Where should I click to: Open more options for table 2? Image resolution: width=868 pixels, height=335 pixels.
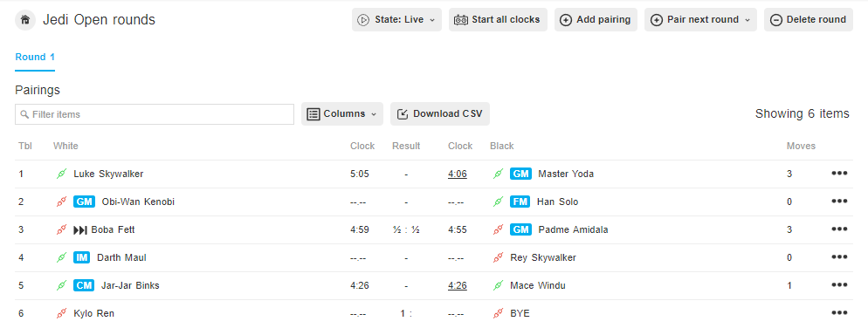839,202
